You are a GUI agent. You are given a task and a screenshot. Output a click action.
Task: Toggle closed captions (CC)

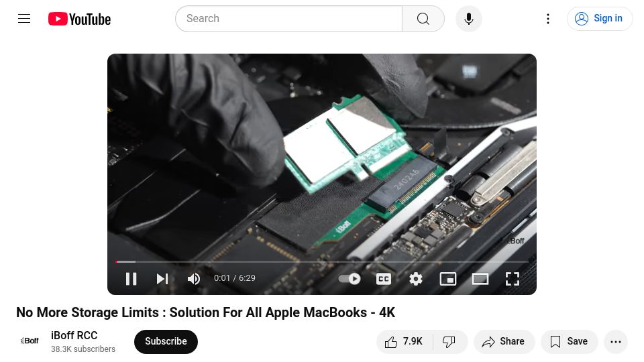click(384, 279)
